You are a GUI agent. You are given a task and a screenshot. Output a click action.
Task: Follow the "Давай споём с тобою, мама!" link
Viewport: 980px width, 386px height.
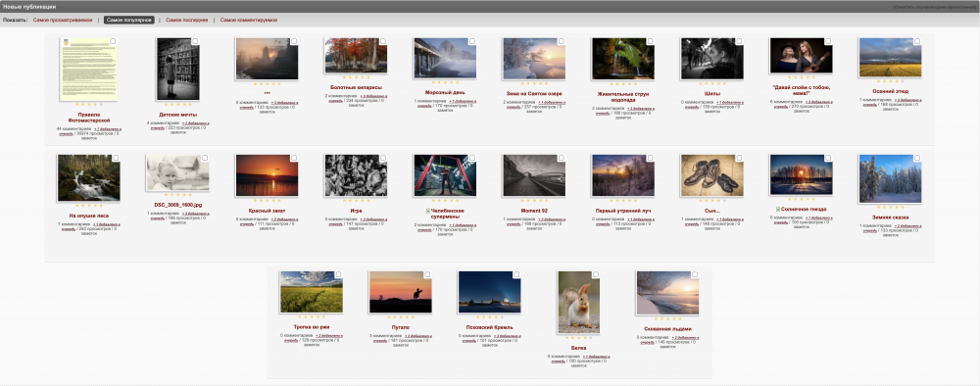click(x=801, y=90)
